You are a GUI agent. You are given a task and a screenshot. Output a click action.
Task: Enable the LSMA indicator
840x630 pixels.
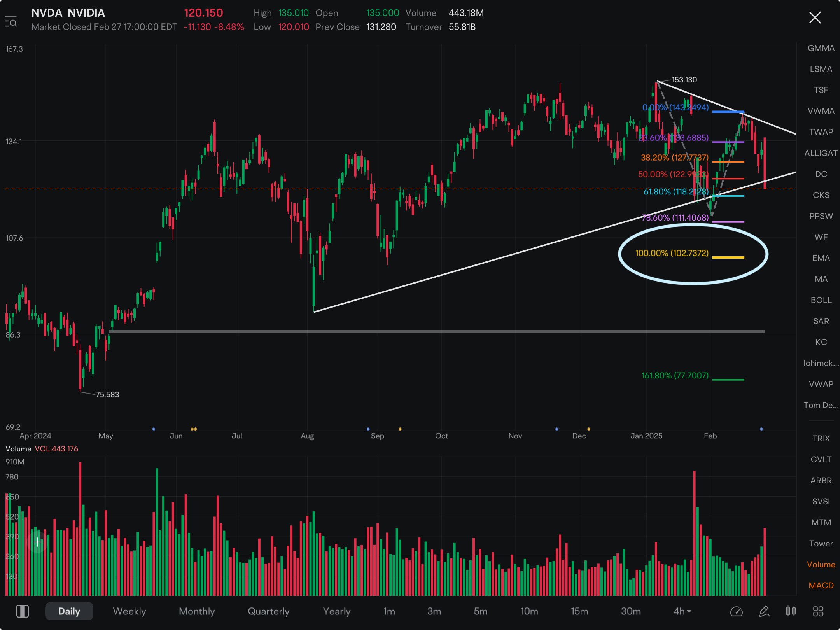click(x=821, y=69)
